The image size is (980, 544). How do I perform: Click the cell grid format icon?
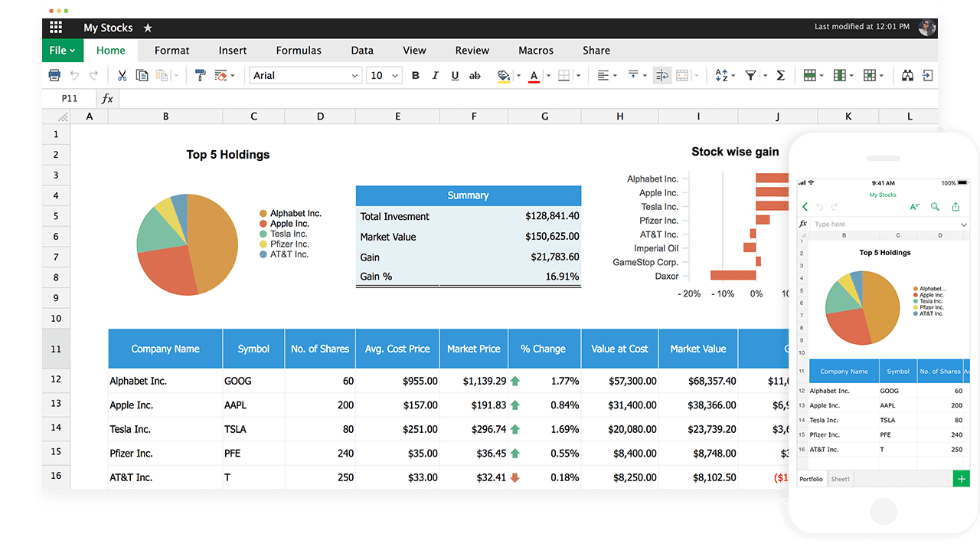click(x=869, y=75)
